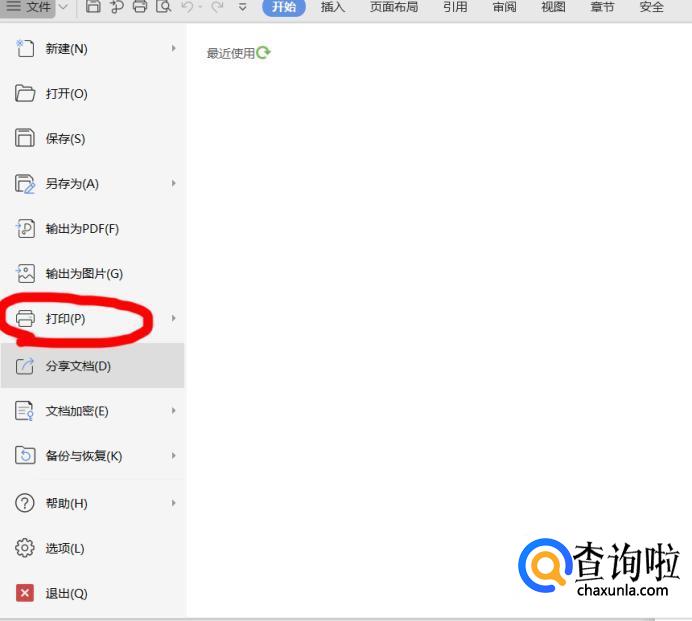The height and width of the screenshot is (621, 692).
Task: Choose 输出为PDF(F) text in menu
Action: [82, 229]
